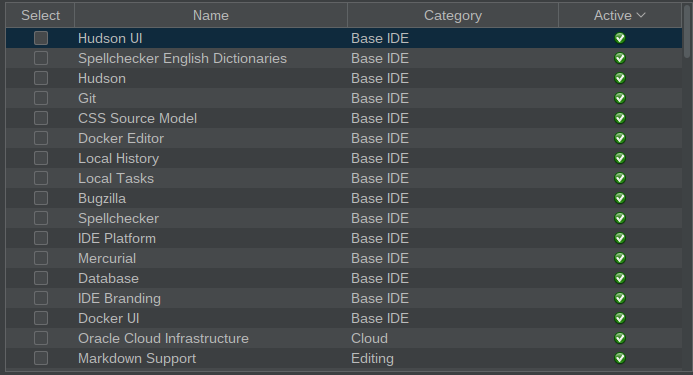Select the CSS Source Model name

(x=137, y=119)
